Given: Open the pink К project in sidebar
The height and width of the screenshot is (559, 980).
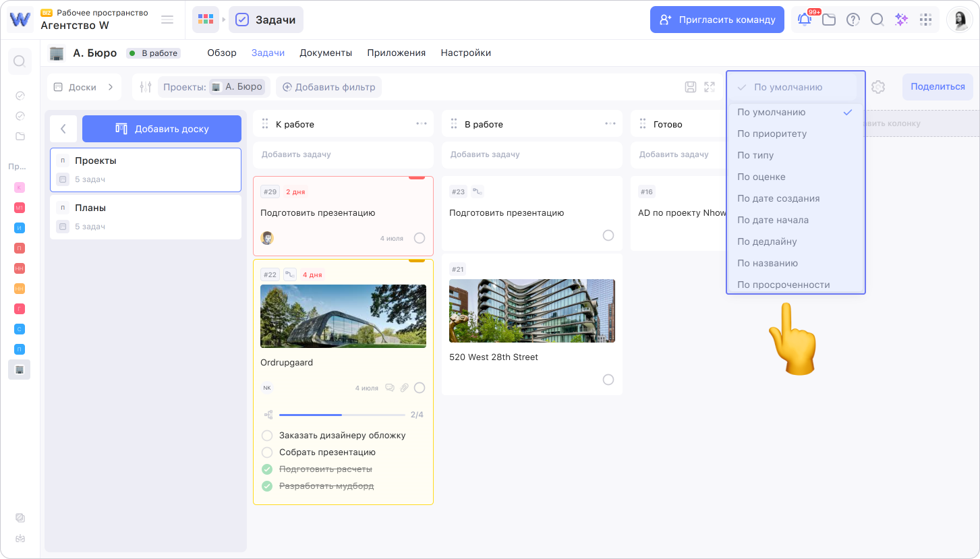Looking at the screenshot, I should pyautogui.click(x=20, y=187).
